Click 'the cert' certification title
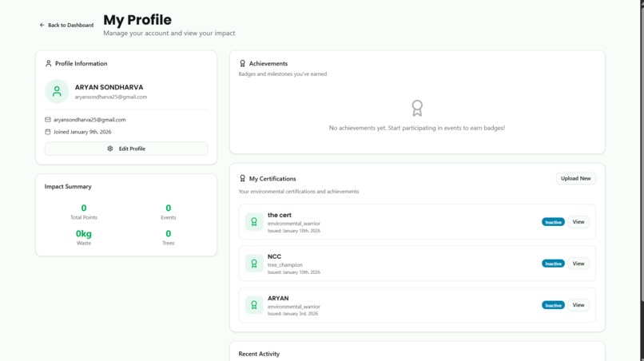 click(x=280, y=215)
